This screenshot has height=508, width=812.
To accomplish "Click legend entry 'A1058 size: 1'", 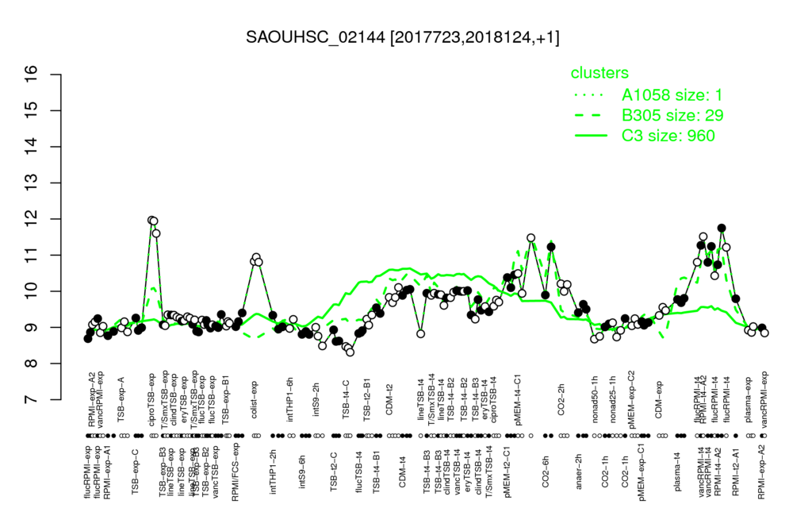I will (x=672, y=95).
